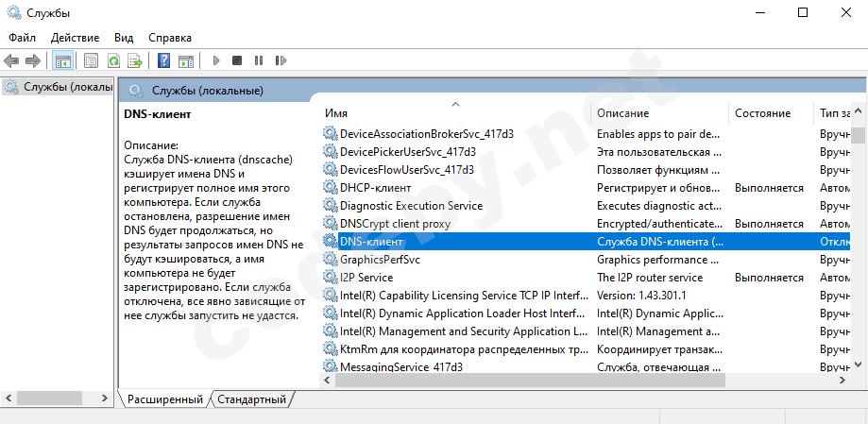The height and width of the screenshot is (424, 868).
Task: Click the Службы title bar gear icon
Action: (x=14, y=12)
